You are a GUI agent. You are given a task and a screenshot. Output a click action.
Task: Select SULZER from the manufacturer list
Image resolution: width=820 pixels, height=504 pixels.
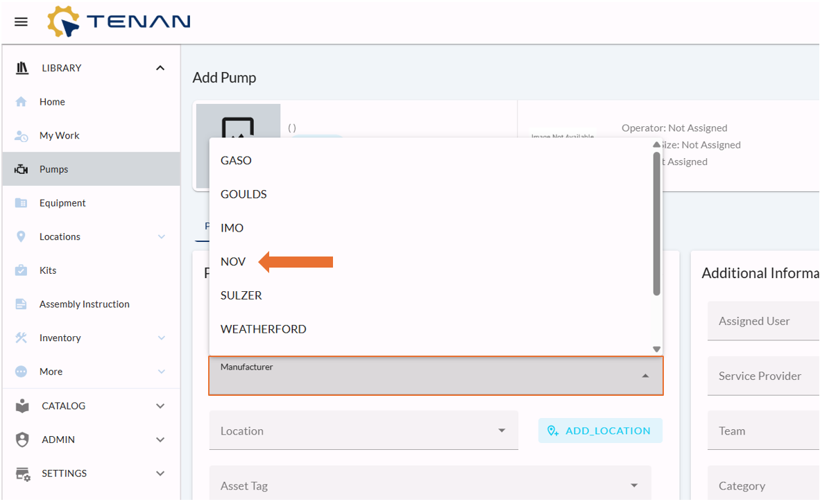432,295
